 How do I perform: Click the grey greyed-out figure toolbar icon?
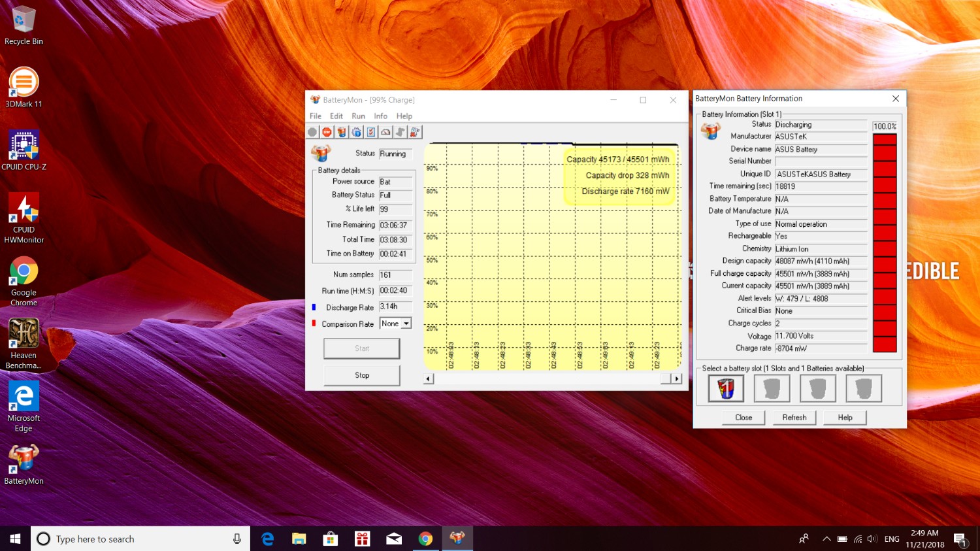coord(400,132)
